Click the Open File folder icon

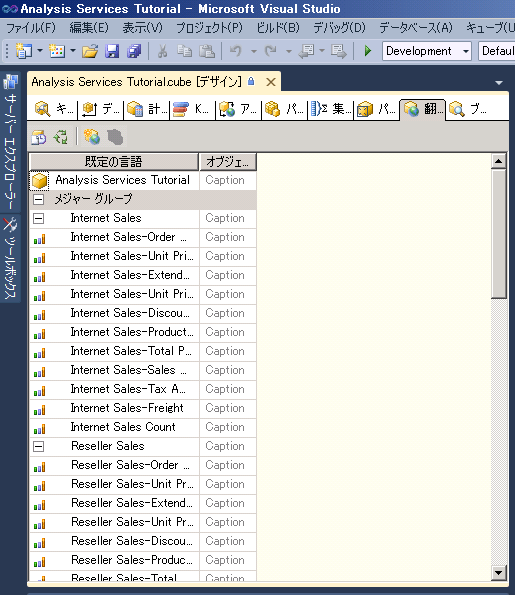point(90,51)
